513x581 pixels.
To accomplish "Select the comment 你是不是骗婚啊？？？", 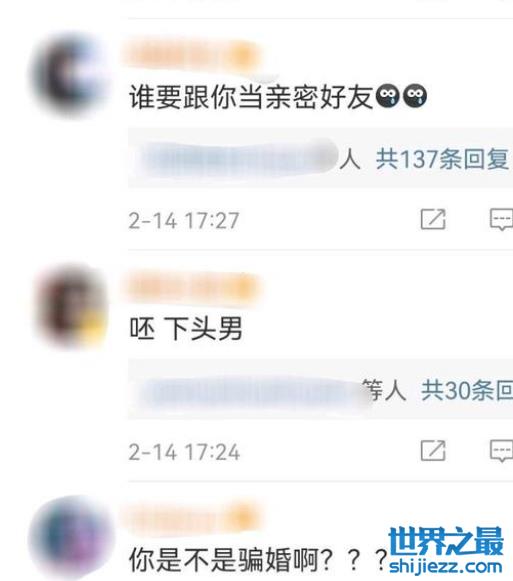I will coord(258,560).
